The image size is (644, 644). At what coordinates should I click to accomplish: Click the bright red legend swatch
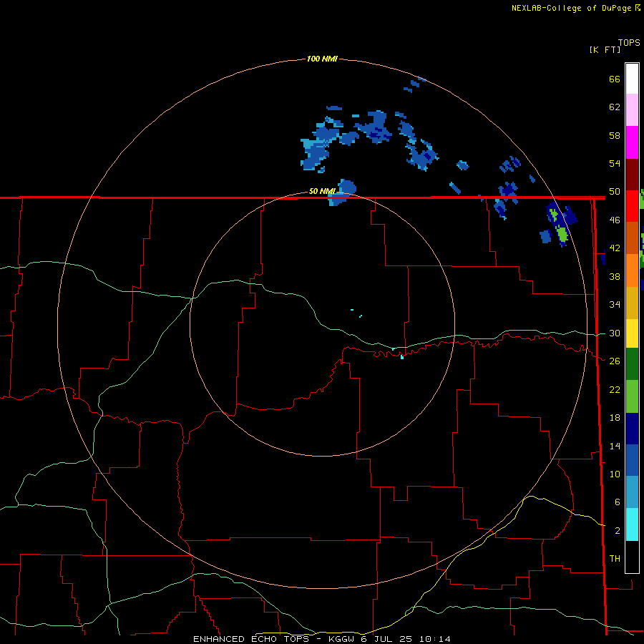point(632,206)
